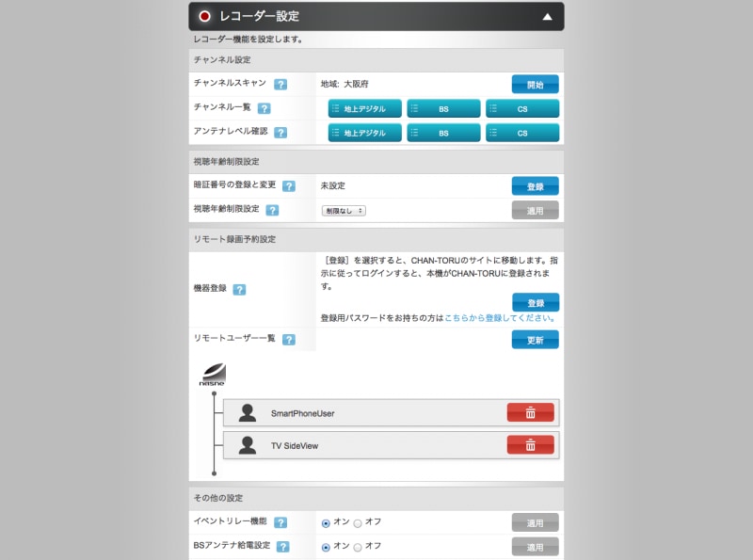Start the channel scan with 開始
The width and height of the screenshot is (753, 560).
point(534,84)
